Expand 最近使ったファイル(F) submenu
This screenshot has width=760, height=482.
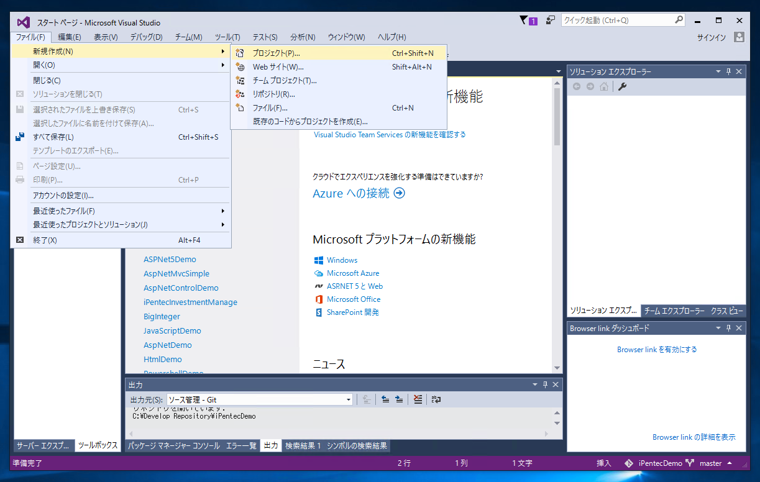coord(223,211)
